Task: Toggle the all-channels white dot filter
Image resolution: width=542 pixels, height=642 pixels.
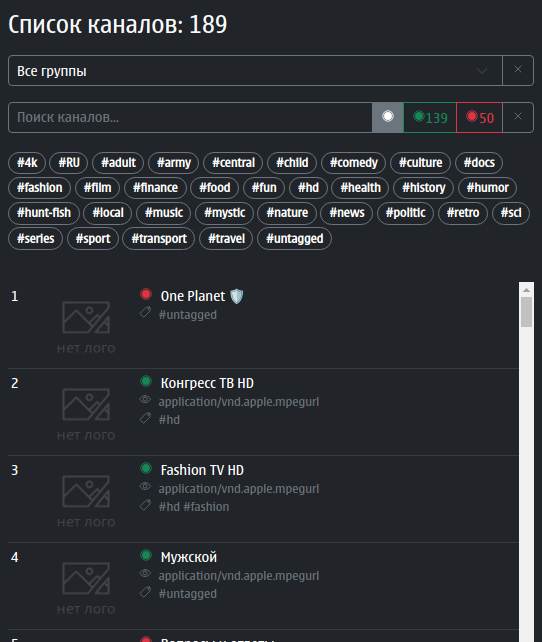Action: (388, 117)
